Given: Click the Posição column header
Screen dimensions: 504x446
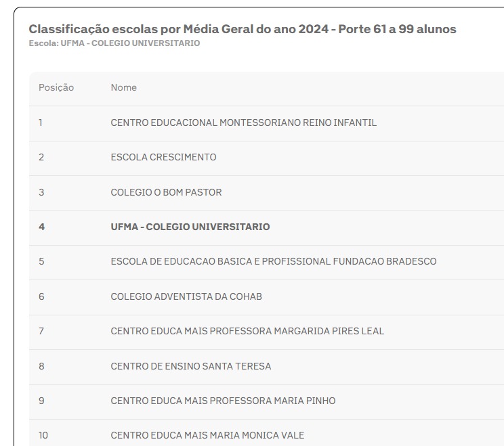Looking at the screenshot, I should (56, 87).
